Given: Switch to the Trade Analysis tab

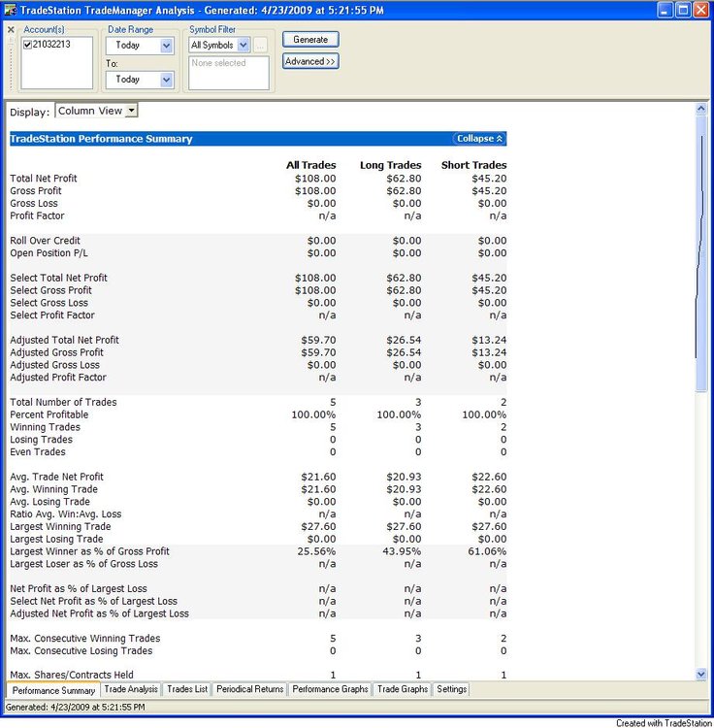Looking at the screenshot, I should (131, 689).
